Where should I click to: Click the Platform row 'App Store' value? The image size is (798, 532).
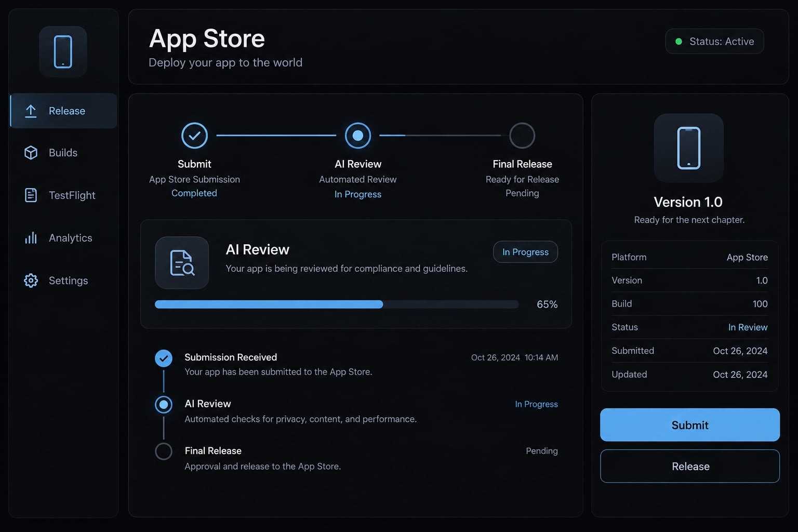click(747, 257)
